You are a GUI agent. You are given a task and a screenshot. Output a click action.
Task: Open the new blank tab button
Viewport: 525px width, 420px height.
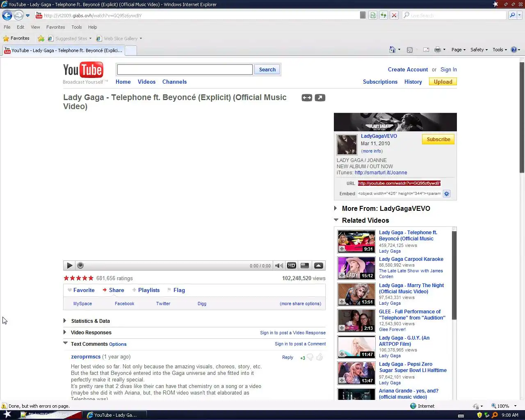[130, 50]
